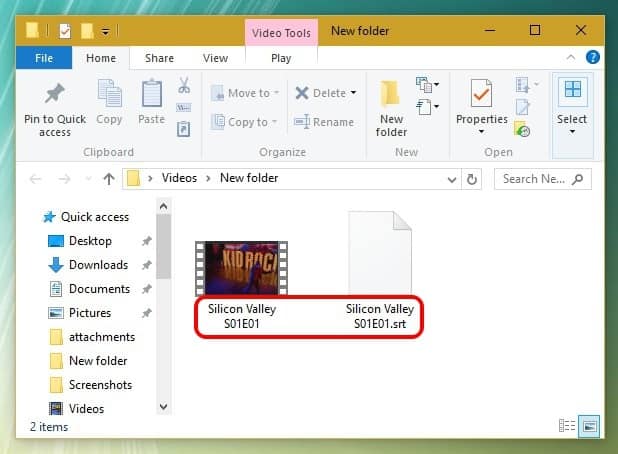Image resolution: width=618 pixels, height=454 pixels.
Task: Click Quick access heading
Action: click(x=95, y=217)
